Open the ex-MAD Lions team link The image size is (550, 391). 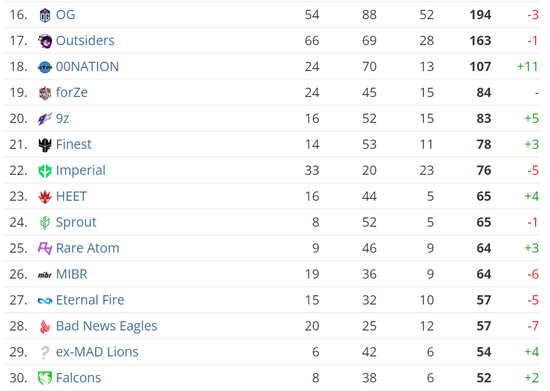point(97,352)
